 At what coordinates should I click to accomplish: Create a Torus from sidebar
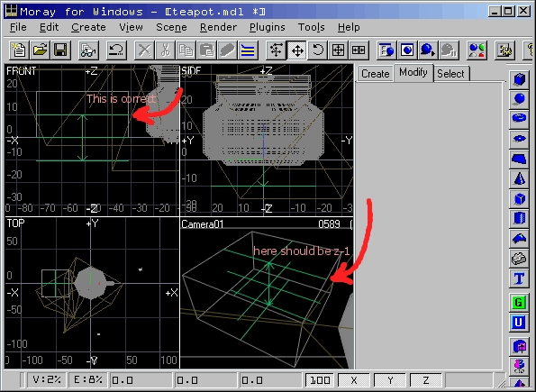tap(519, 119)
